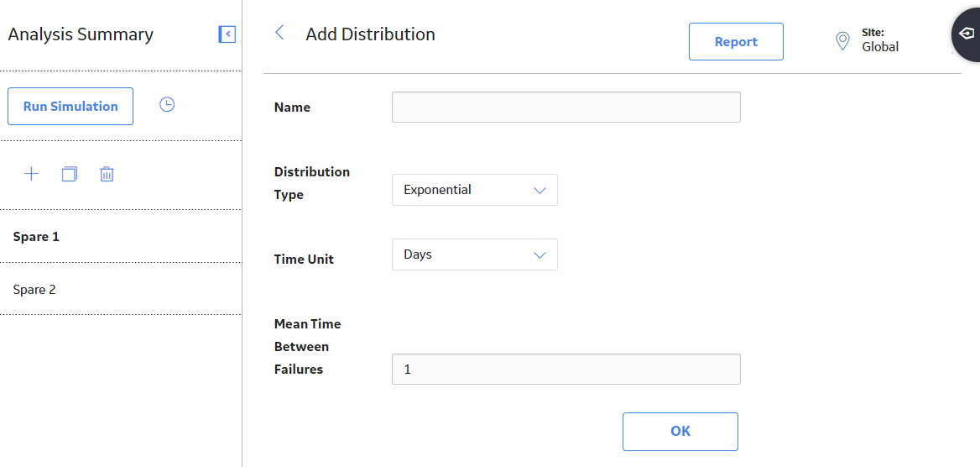Add a new spare with plus icon
The image size is (980, 467).
(x=31, y=174)
